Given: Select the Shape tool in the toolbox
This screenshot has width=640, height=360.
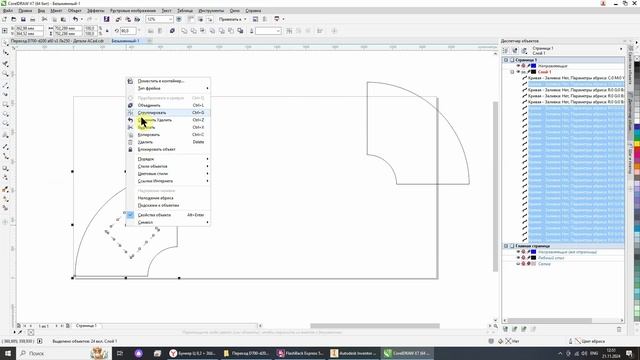Looking at the screenshot, I should pyautogui.click(x=5, y=53).
